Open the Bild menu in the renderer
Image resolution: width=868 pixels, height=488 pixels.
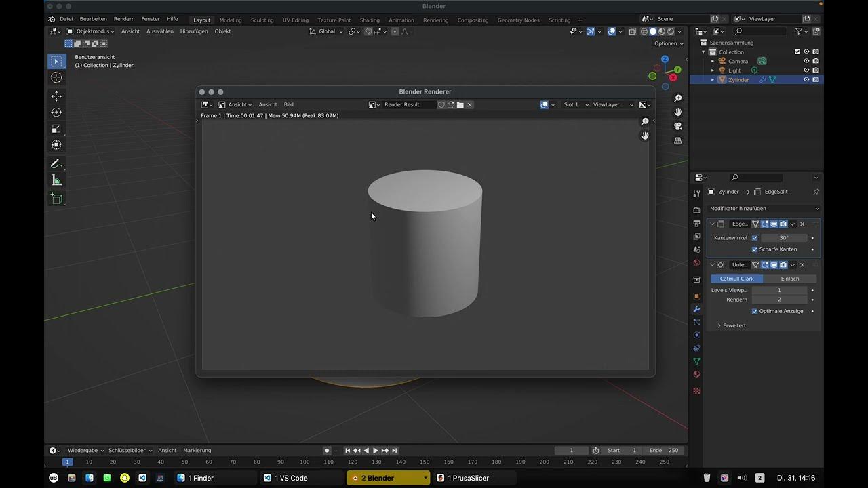289,104
